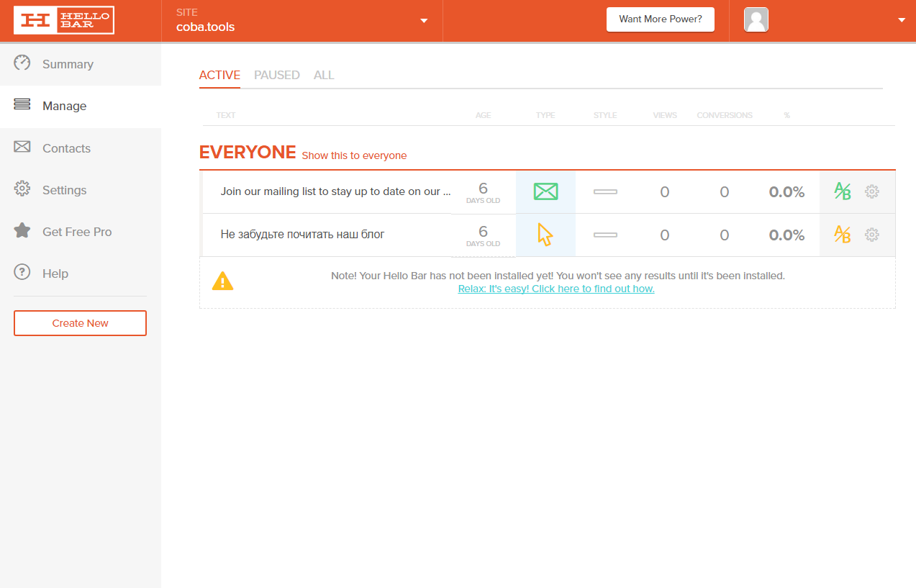The image size is (916, 588).
Task: Follow the 'Relax: It's easy!' install link
Action: coord(556,289)
